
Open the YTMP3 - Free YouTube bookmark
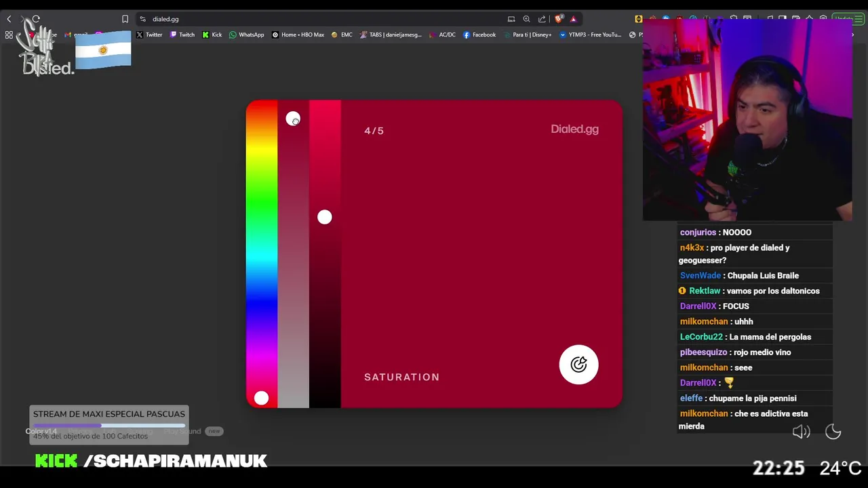[591, 35]
